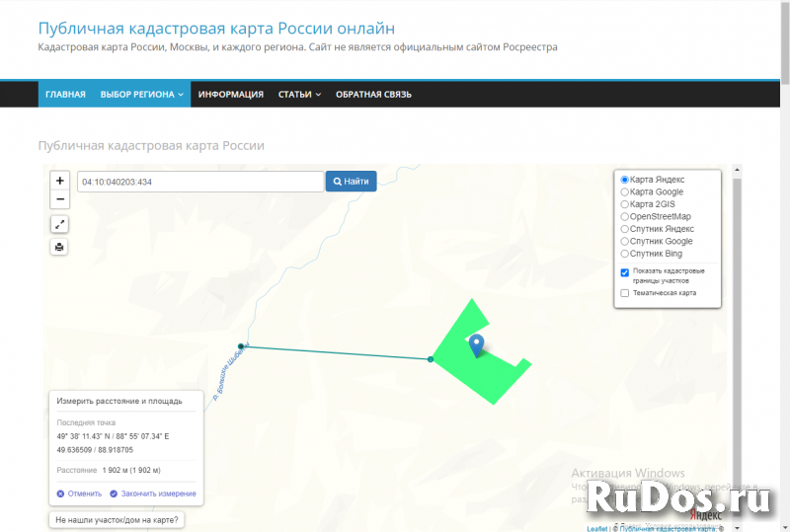Expand СТАТЬИ dropdown menu
This screenshot has width=790, height=532.
299,94
